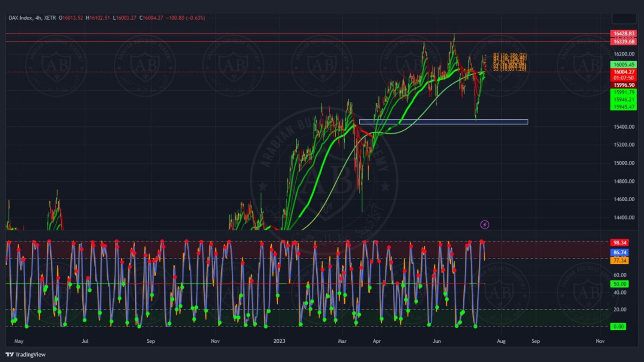Click the orange 77.34 oscillator value label
This screenshot has height=362, width=644.
[620, 260]
